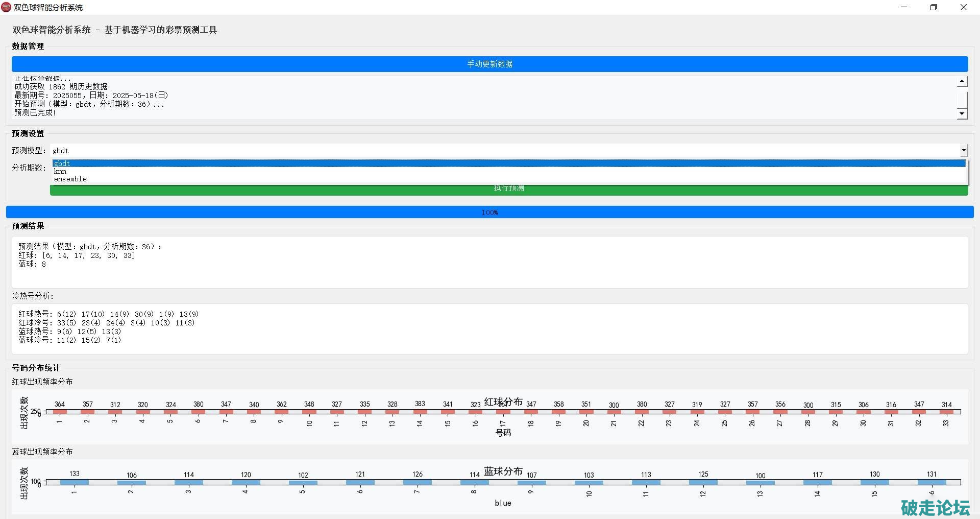Click the app icon in title bar
The image size is (980, 519).
(6, 7)
